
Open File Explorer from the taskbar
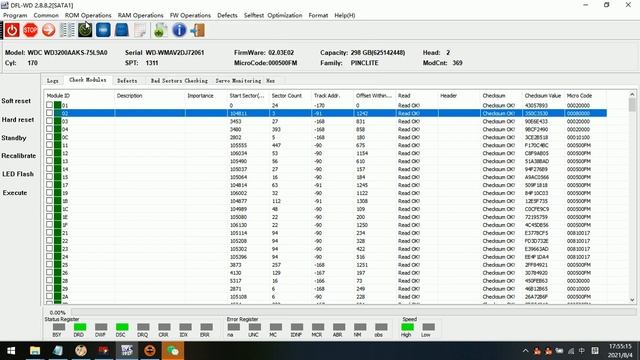tap(35, 351)
